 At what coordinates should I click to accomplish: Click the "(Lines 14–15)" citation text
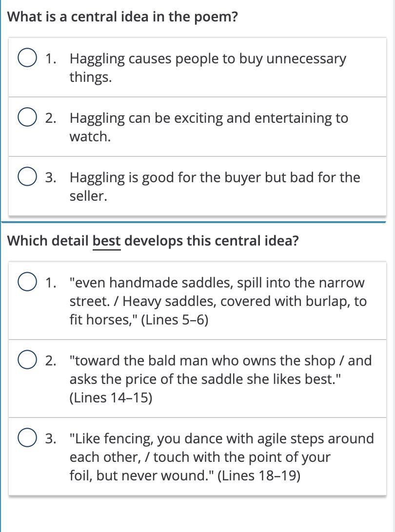111,398
